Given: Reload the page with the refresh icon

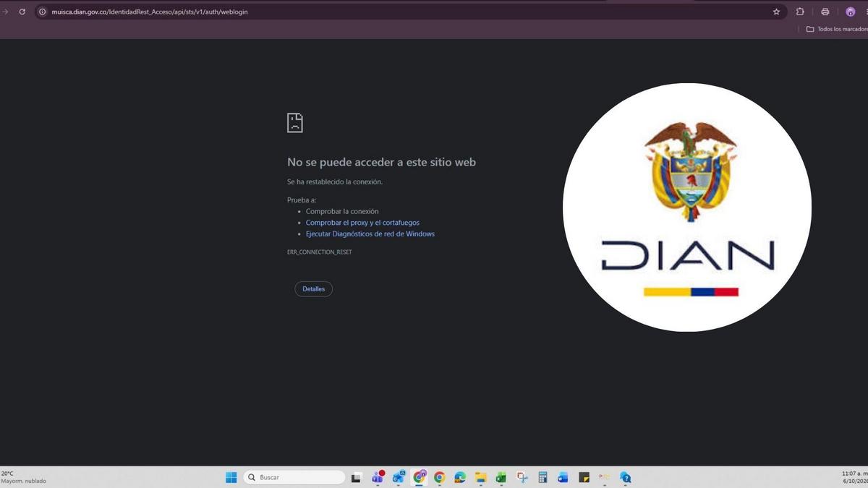Looking at the screenshot, I should (x=22, y=12).
